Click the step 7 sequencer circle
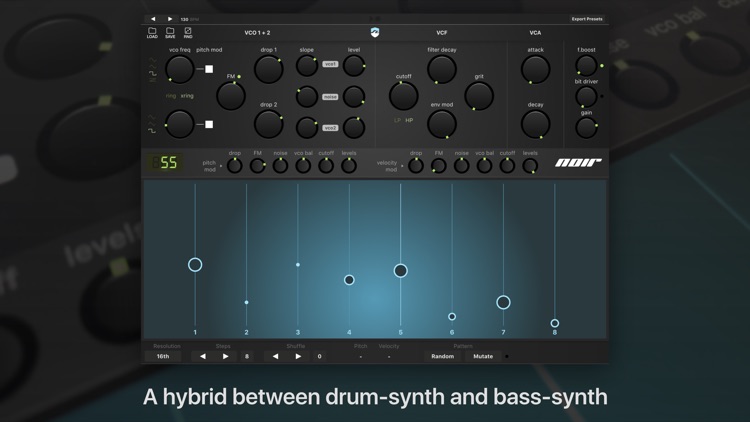This screenshot has height=422, width=750. (x=503, y=302)
